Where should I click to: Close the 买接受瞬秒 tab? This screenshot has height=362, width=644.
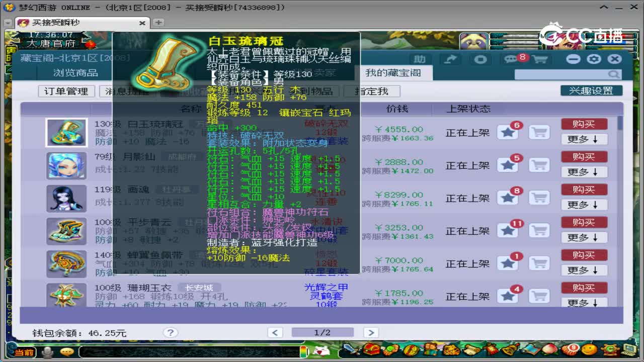[x=142, y=23]
